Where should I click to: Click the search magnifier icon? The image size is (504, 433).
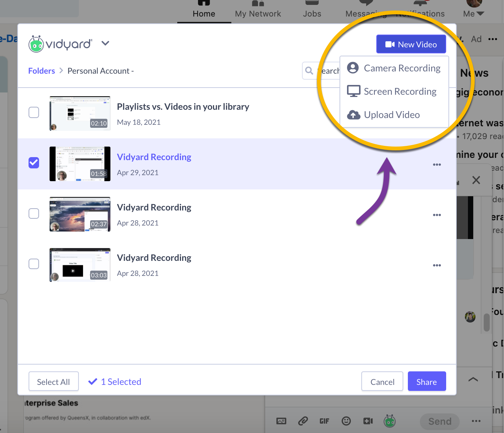click(x=309, y=71)
